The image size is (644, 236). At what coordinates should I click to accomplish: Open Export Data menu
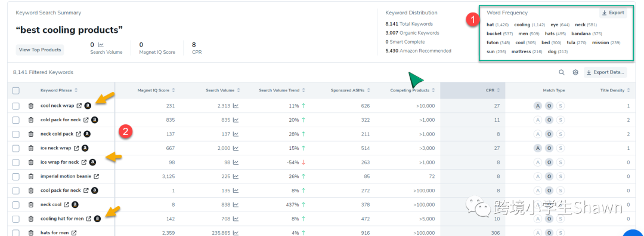(605, 72)
